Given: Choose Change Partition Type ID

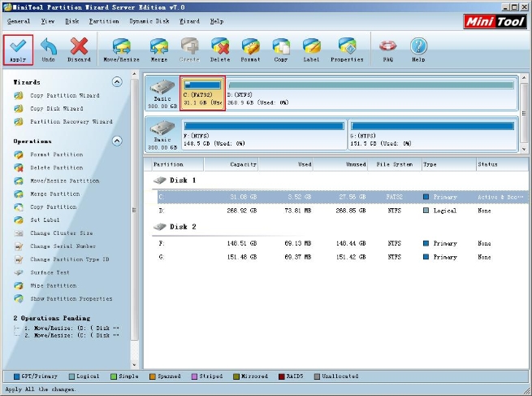Looking at the screenshot, I should pos(70,259).
